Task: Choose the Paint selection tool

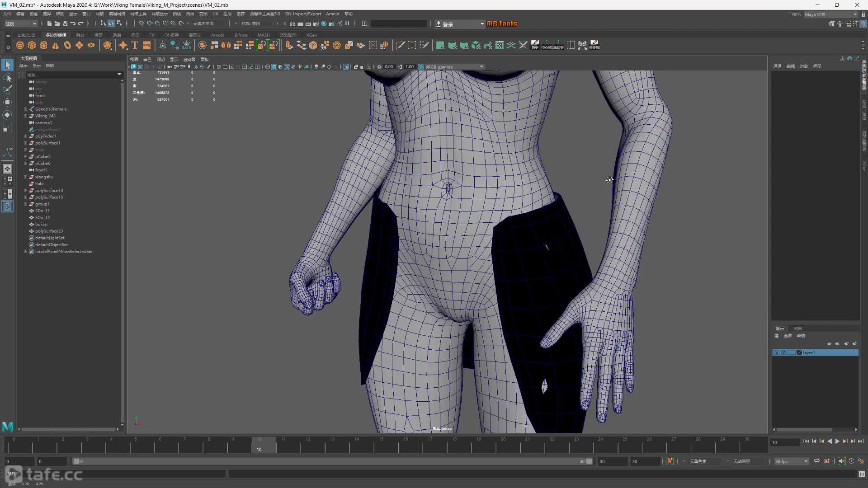Action: tap(7, 90)
